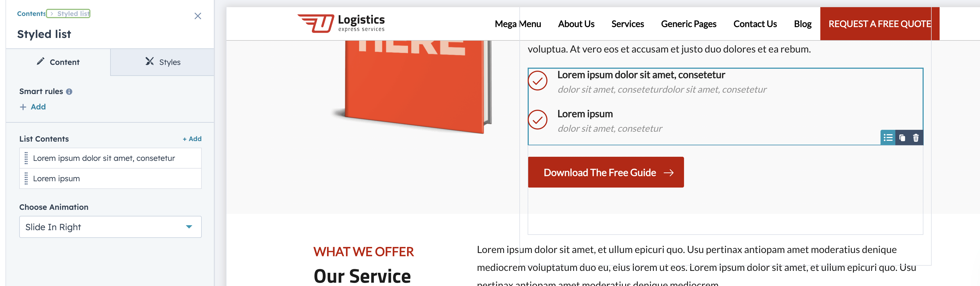Delete the styled list module
Image resolution: width=980 pixels, height=286 pixels.
[916, 138]
